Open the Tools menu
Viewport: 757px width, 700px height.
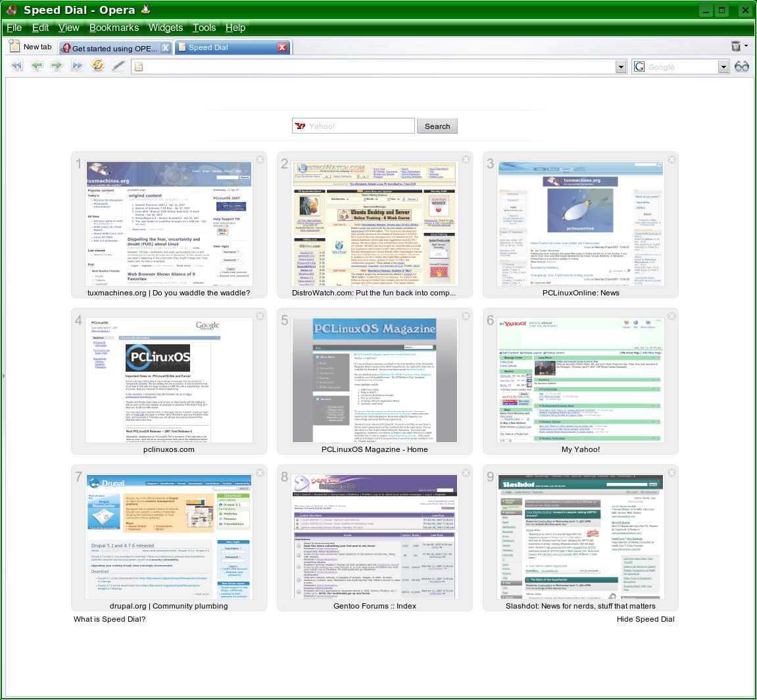205,28
